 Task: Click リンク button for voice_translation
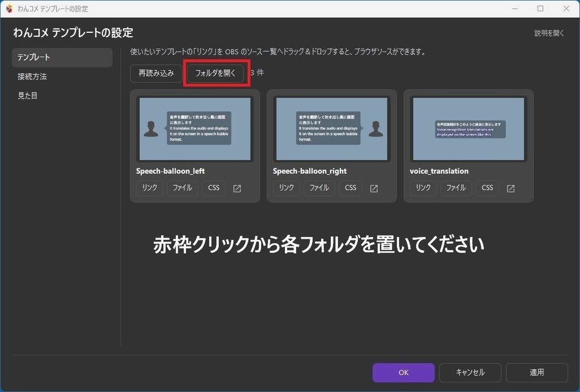pyautogui.click(x=423, y=188)
